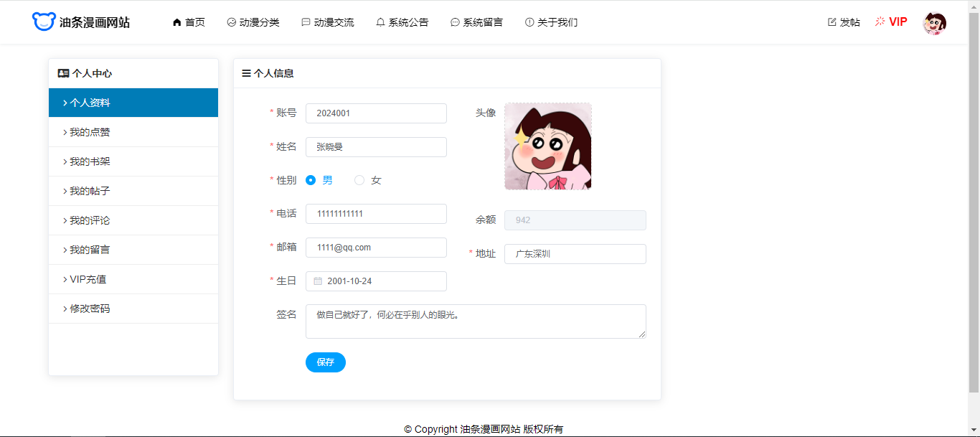The image size is (980, 437).
Task: Click the 地址 input field
Action: [575, 254]
